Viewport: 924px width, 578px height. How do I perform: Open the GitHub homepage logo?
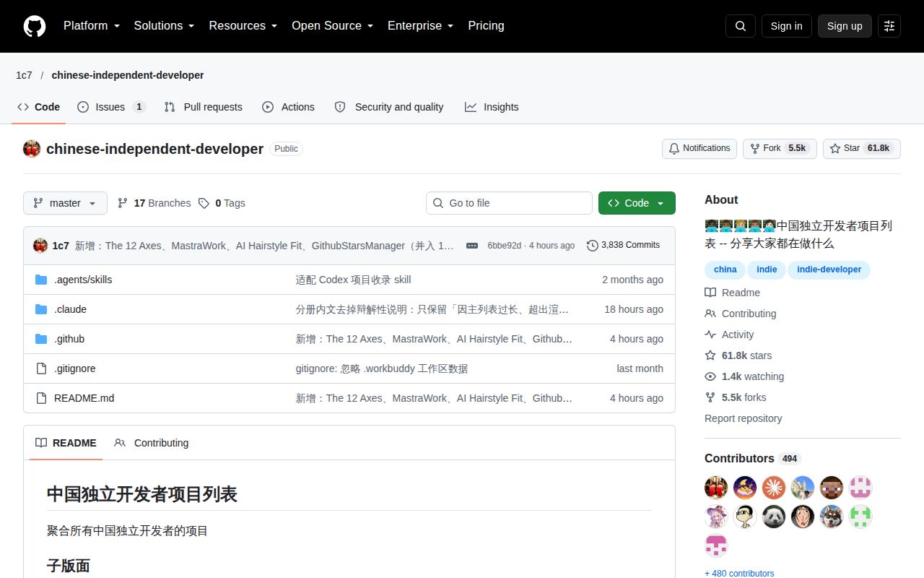point(35,26)
